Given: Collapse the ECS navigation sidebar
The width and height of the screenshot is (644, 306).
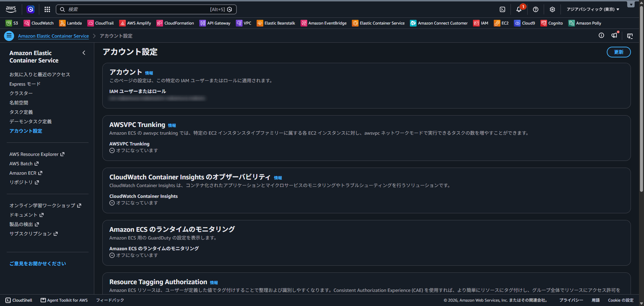Looking at the screenshot, I should click(x=84, y=53).
